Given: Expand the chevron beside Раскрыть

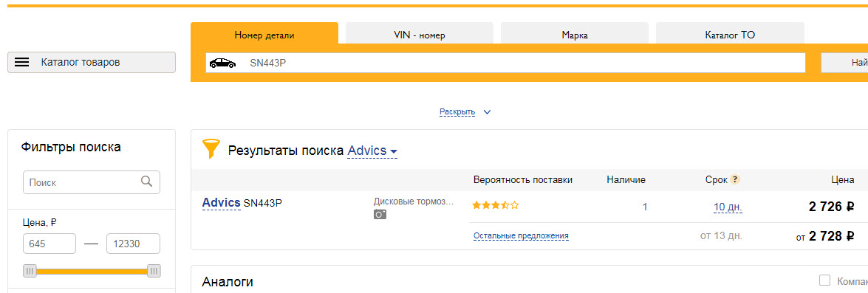Looking at the screenshot, I should [x=487, y=112].
